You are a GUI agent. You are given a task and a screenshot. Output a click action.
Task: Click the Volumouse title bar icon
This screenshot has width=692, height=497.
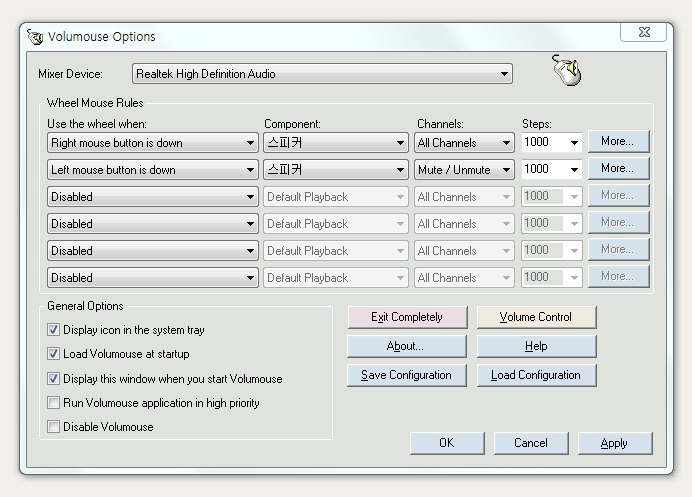tap(35, 37)
